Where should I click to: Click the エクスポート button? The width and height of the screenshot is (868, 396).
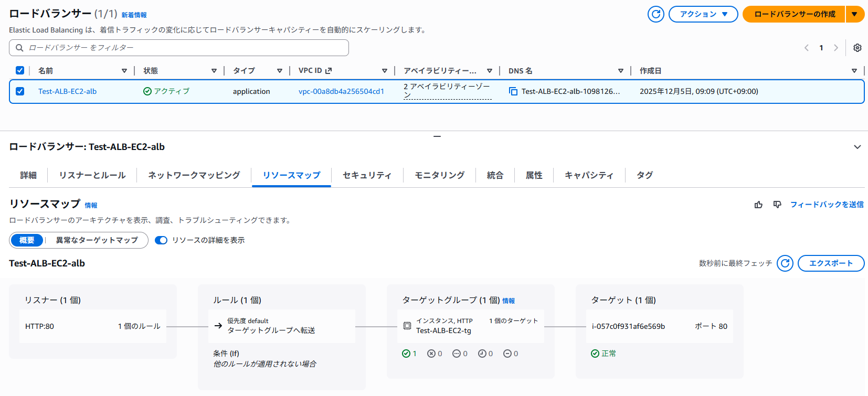click(x=830, y=263)
